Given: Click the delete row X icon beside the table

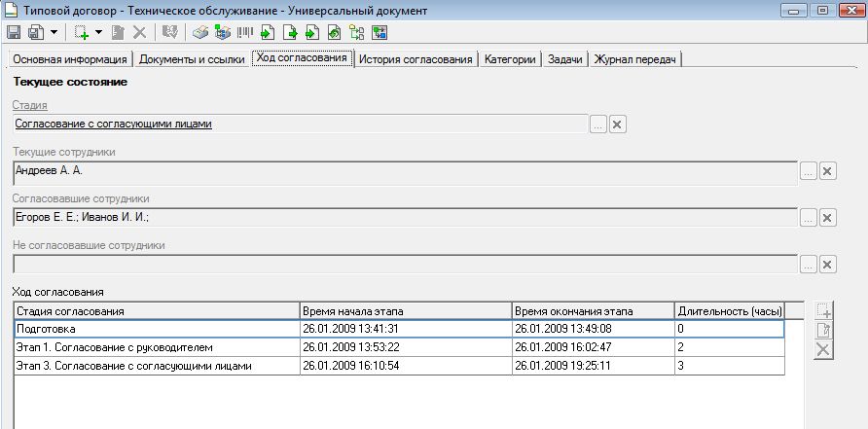Looking at the screenshot, I should (x=823, y=350).
